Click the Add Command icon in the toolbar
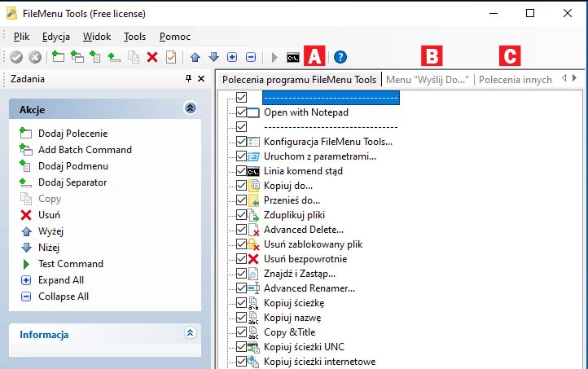This screenshot has height=369, width=588. point(58,57)
